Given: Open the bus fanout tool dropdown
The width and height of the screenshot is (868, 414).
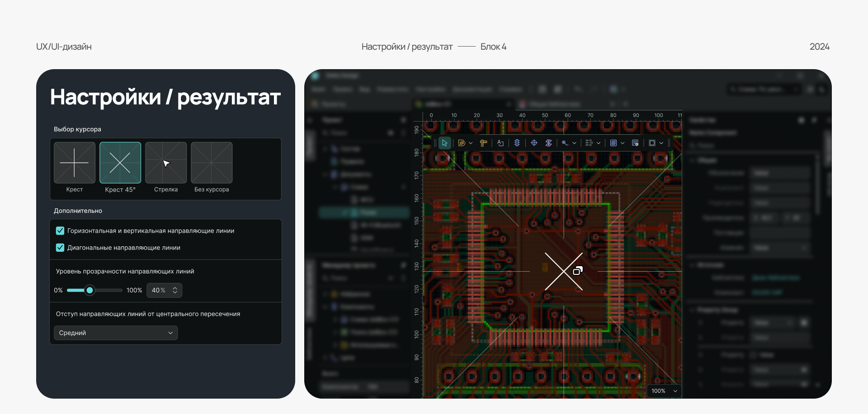Looking at the screenshot, I should point(599,143).
